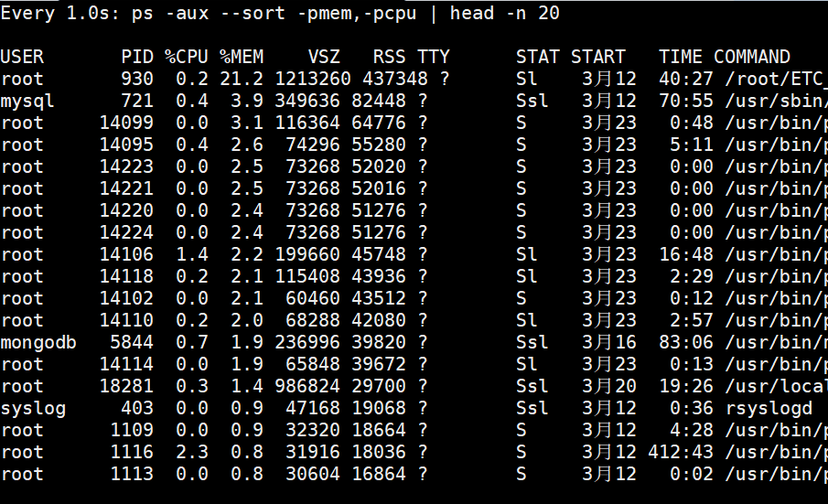The height and width of the screenshot is (504, 828).
Task: Select the STAT column header
Action: click(538, 57)
